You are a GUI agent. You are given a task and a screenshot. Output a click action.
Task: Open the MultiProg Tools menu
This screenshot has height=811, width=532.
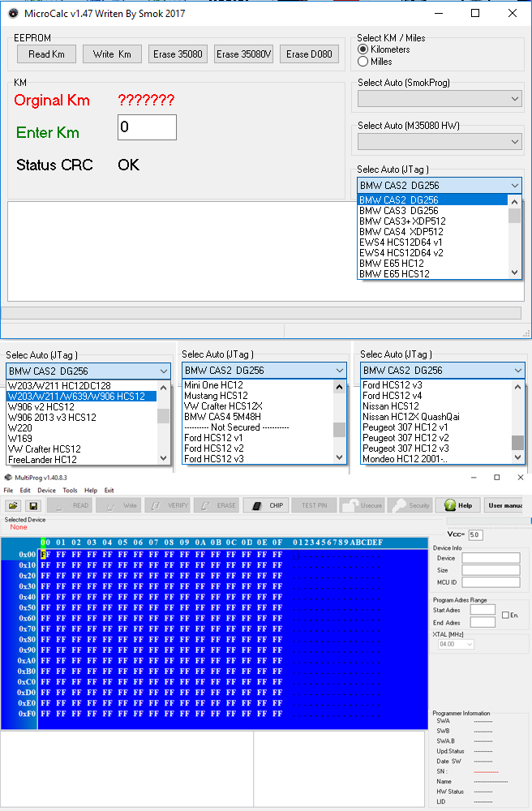point(70,491)
